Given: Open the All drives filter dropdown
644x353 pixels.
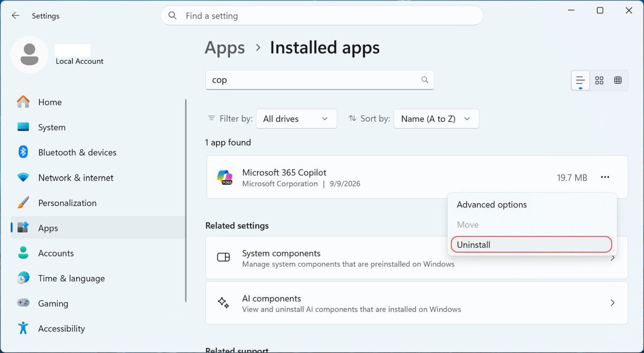Looking at the screenshot, I should [296, 118].
